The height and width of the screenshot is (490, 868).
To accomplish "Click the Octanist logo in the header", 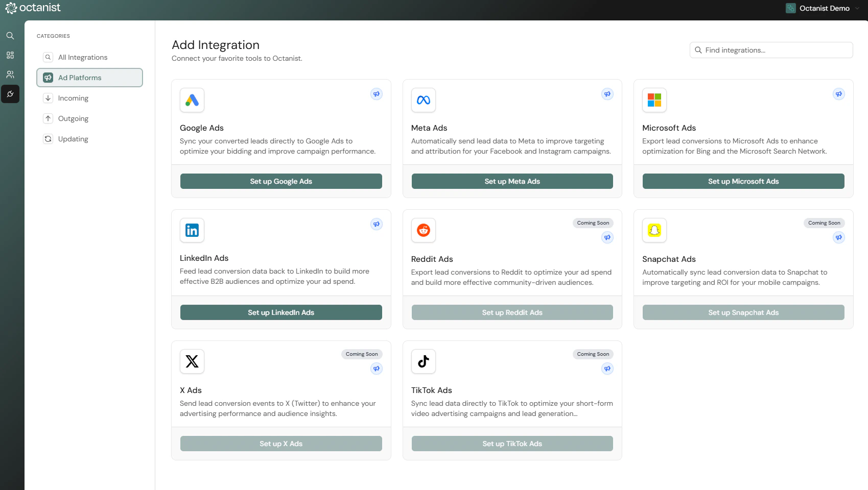I will pyautogui.click(x=33, y=8).
